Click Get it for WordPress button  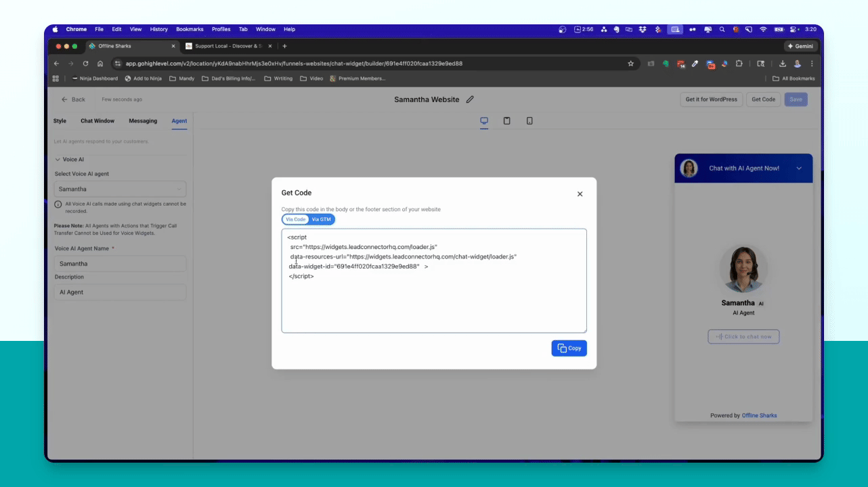pos(712,99)
